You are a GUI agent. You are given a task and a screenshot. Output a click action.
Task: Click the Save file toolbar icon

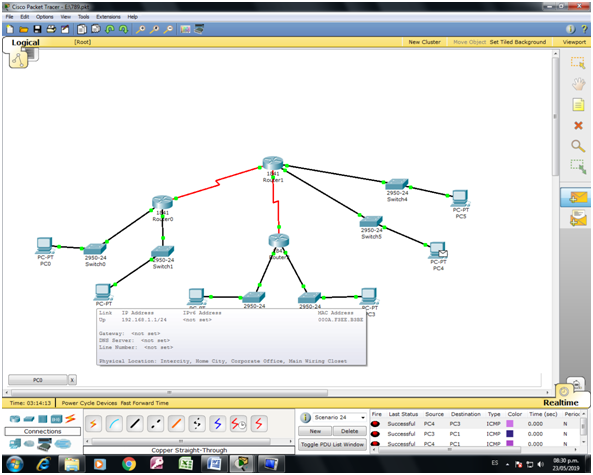[x=37, y=29]
